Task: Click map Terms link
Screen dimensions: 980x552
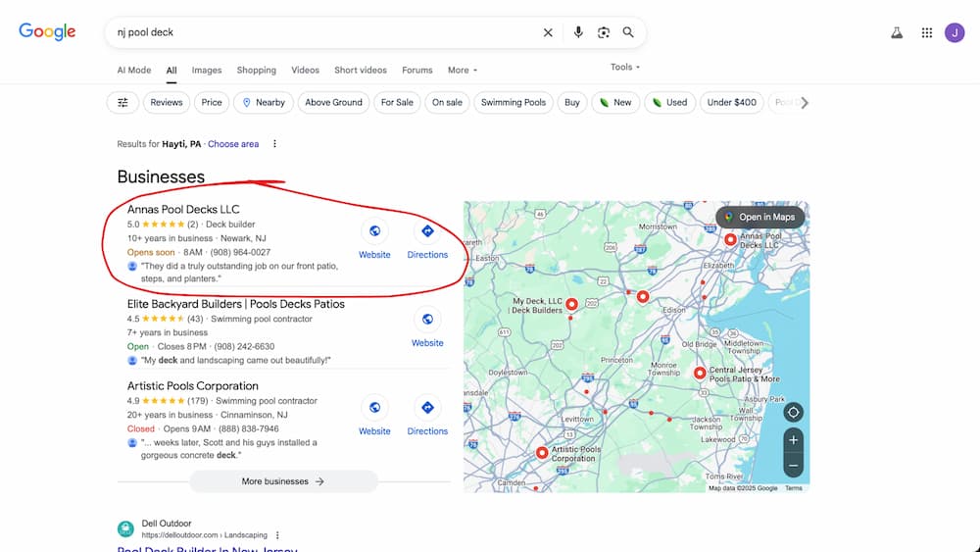Action: [793, 488]
